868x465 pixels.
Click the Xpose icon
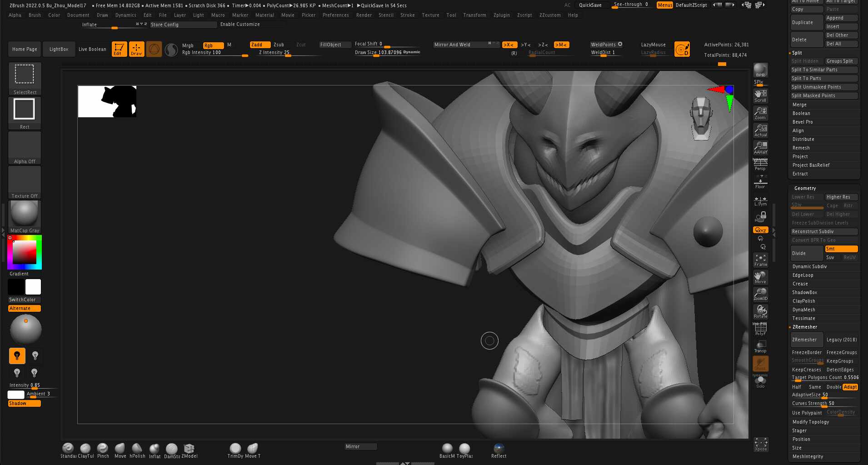pos(760,444)
